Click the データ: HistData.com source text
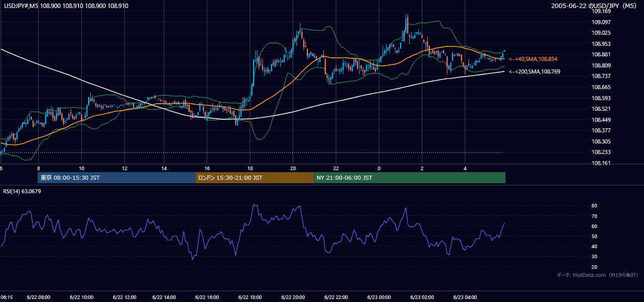The image size is (644, 302). (598, 275)
